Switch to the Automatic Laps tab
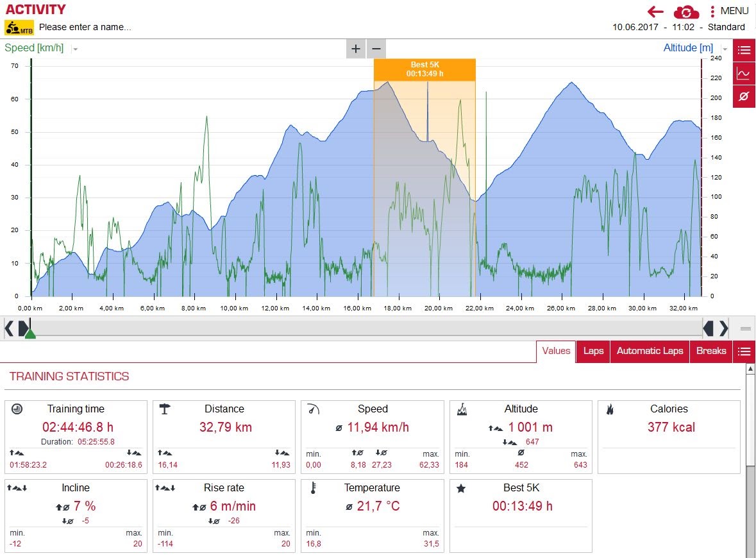Viewport: 756px width, 558px height. coord(650,351)
